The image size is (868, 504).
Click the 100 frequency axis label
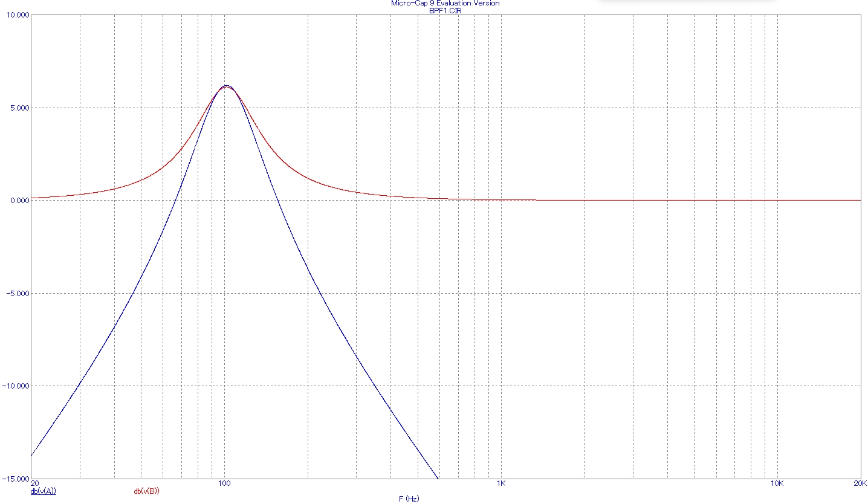(224, 484)
